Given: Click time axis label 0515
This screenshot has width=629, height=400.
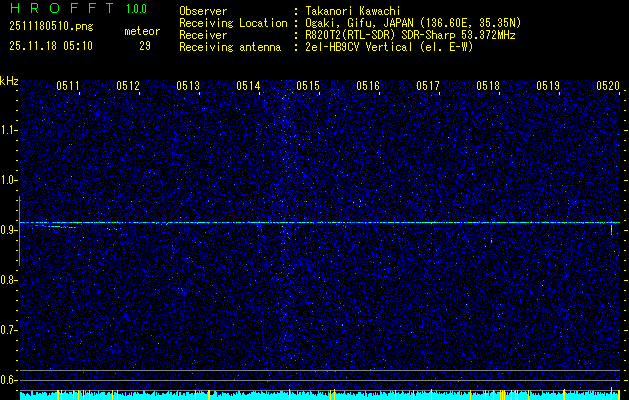Looking at the screenshot, I should [x=308, y=85].
